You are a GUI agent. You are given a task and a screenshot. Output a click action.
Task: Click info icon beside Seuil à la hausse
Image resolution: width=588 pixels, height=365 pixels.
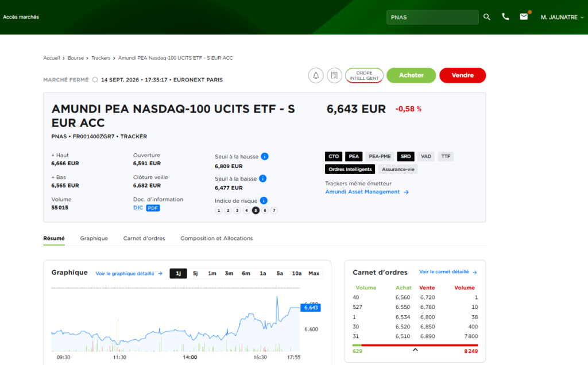pos(265,156)
